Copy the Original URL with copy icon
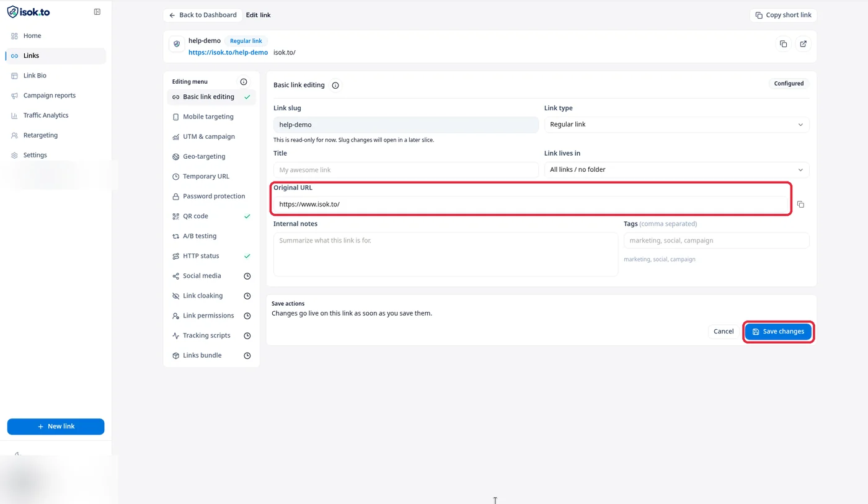 tap(800, 205)
